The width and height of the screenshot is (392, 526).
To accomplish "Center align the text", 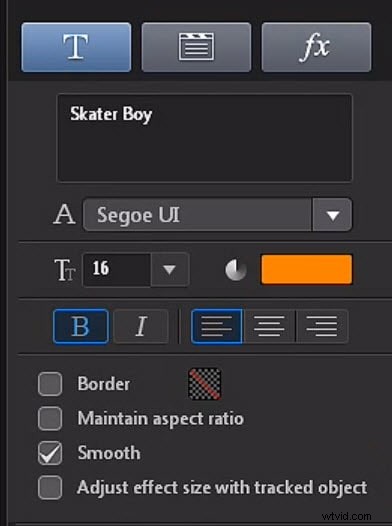I will [269, 326].
